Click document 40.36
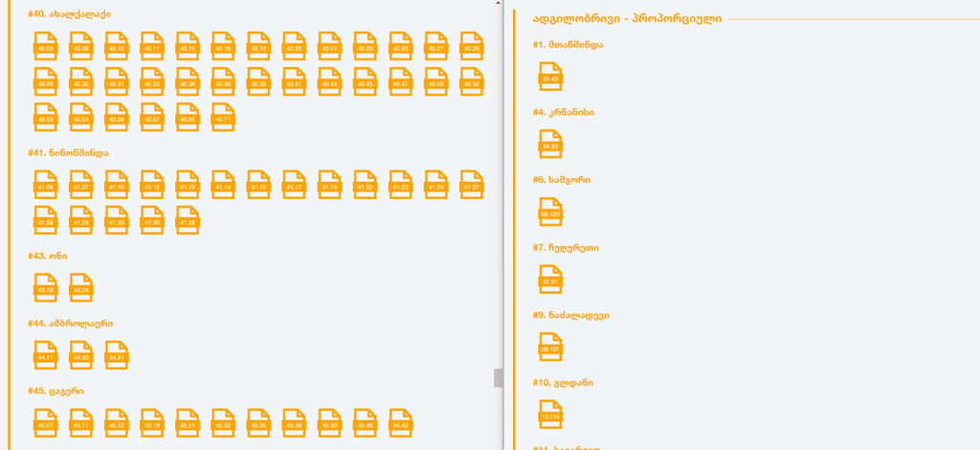 pyautogui.click(x=189, y=82)
